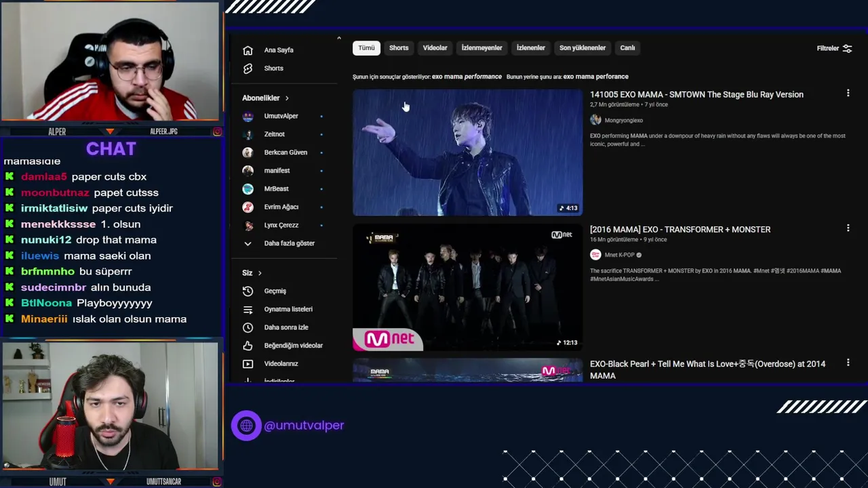Open Daha sonra izle clock icon
This screenshot has width=868, height=488.
click(x=248, y=327)
